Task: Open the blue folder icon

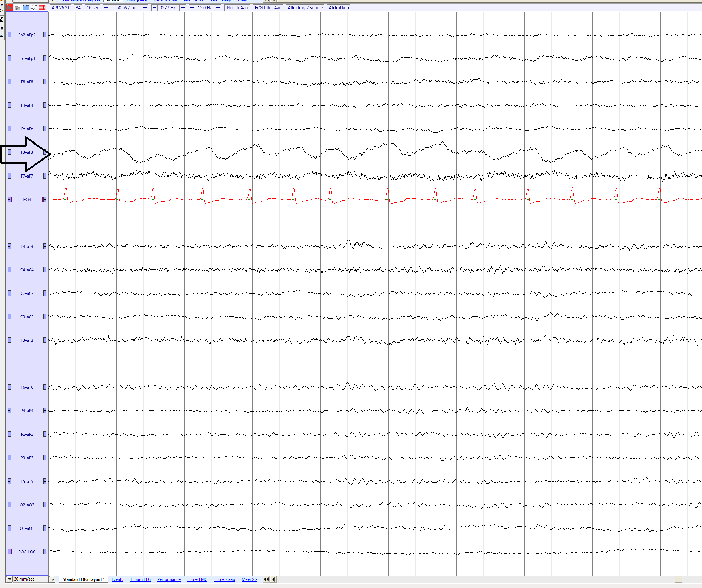Action: 26,7
